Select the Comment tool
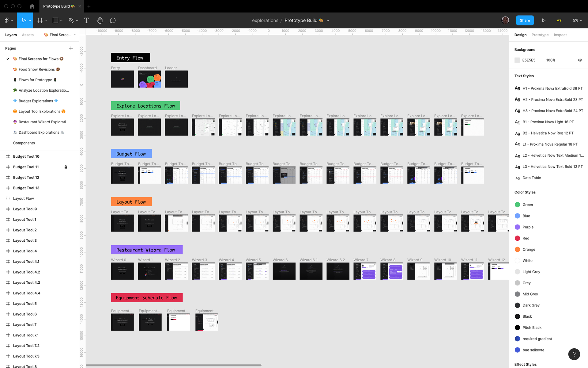 click(113, 21)
